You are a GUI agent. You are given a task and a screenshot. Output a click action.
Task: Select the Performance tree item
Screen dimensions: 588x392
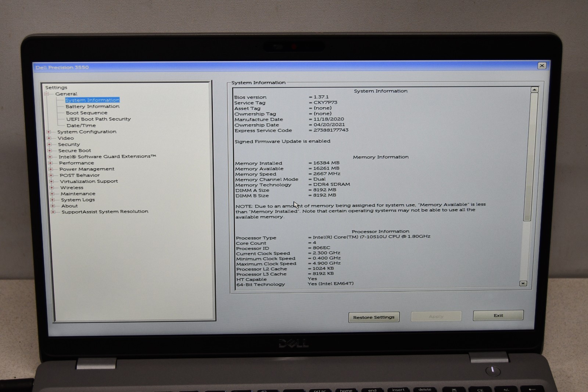(76, 163)
